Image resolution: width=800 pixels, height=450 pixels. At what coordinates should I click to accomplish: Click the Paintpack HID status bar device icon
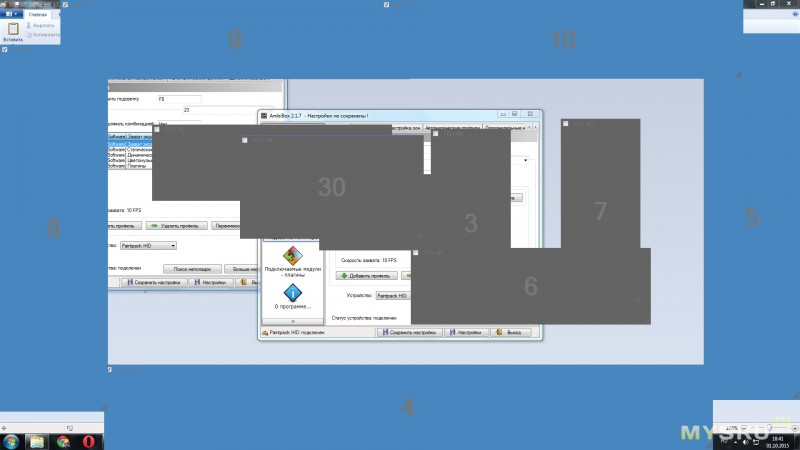(265, 333)
